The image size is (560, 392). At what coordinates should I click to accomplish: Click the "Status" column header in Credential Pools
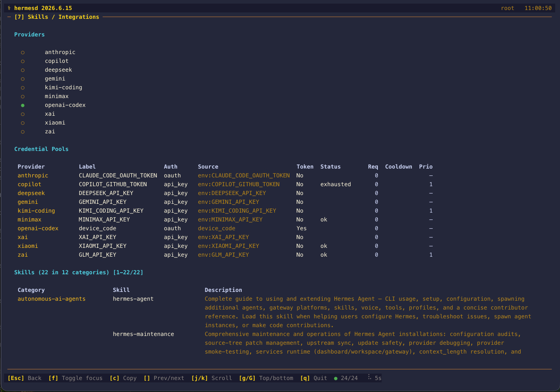331,167
